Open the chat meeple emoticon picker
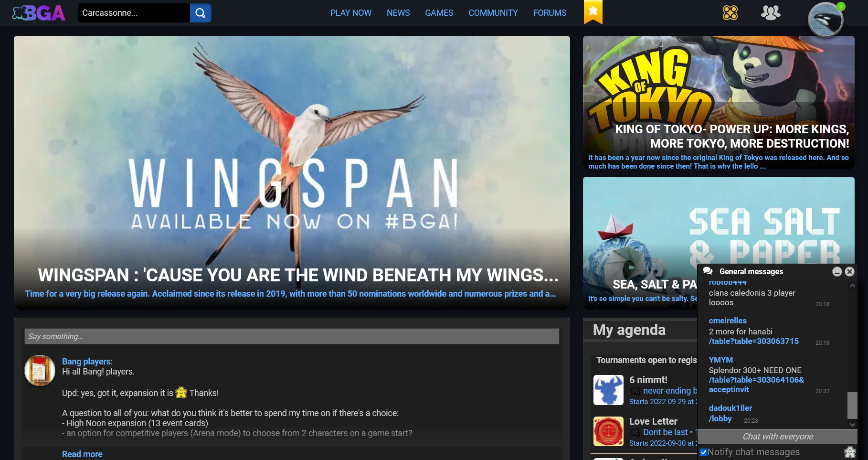This screenshot has height=460, width=868. point(850,452)
